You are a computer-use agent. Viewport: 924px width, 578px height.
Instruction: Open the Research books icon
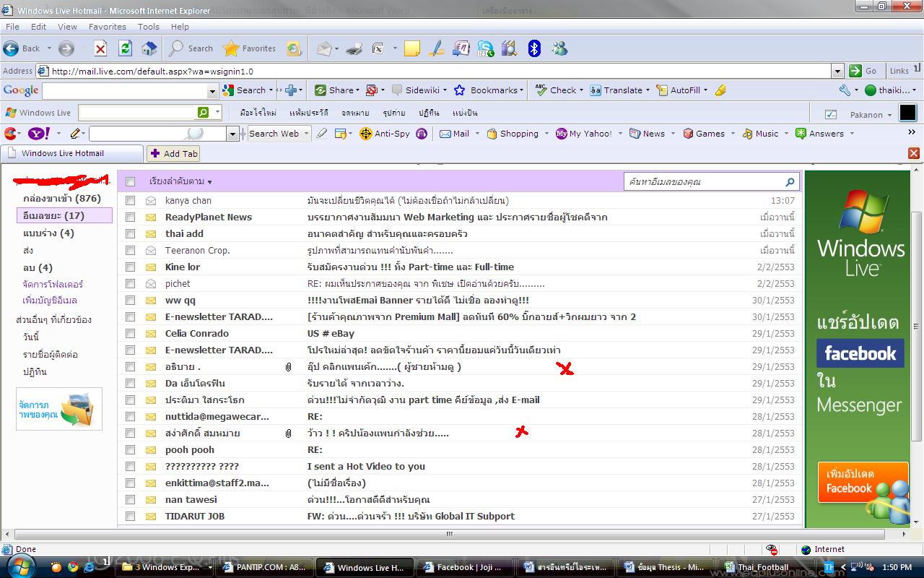tap(509, 48)
